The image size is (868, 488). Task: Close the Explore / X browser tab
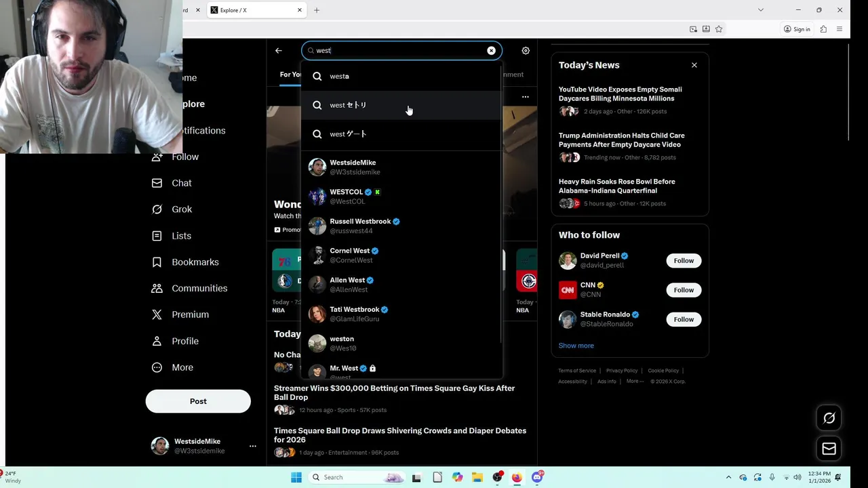coord(299,10)
